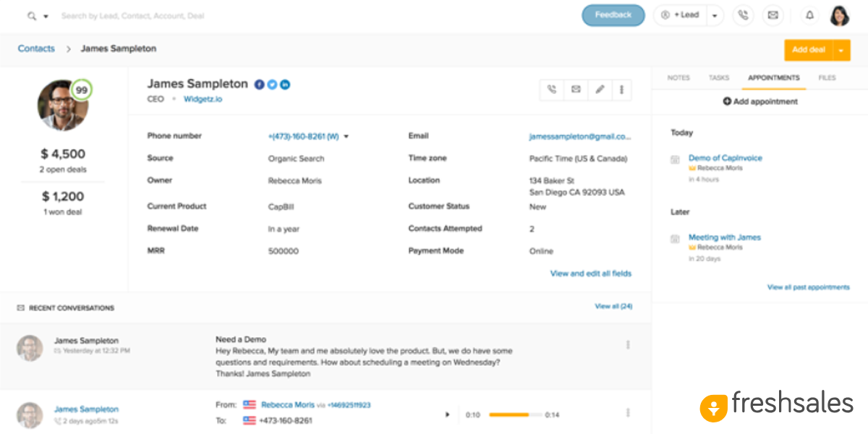Click the Feedback button
This screenshot has width=868, height=434.
point(613,15)
